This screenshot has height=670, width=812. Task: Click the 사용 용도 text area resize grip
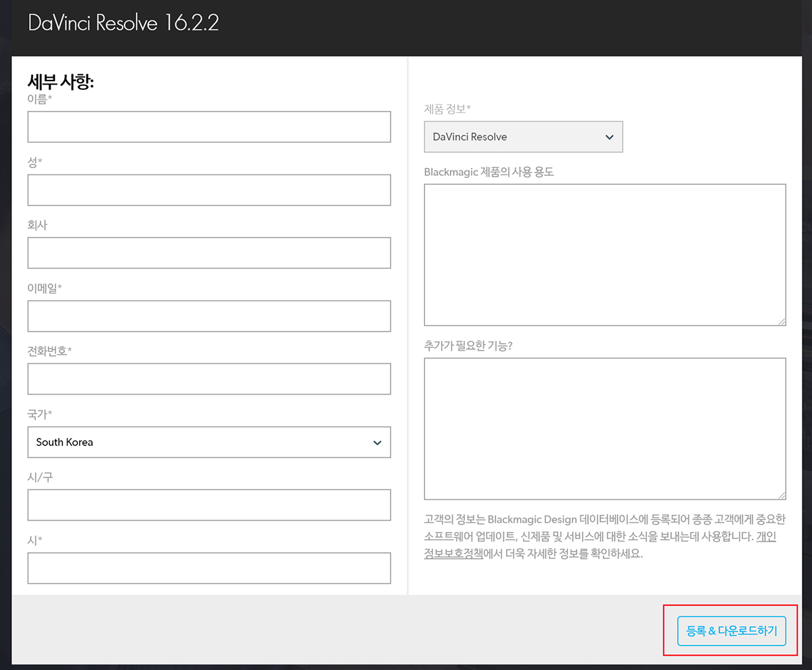(782, 321)
